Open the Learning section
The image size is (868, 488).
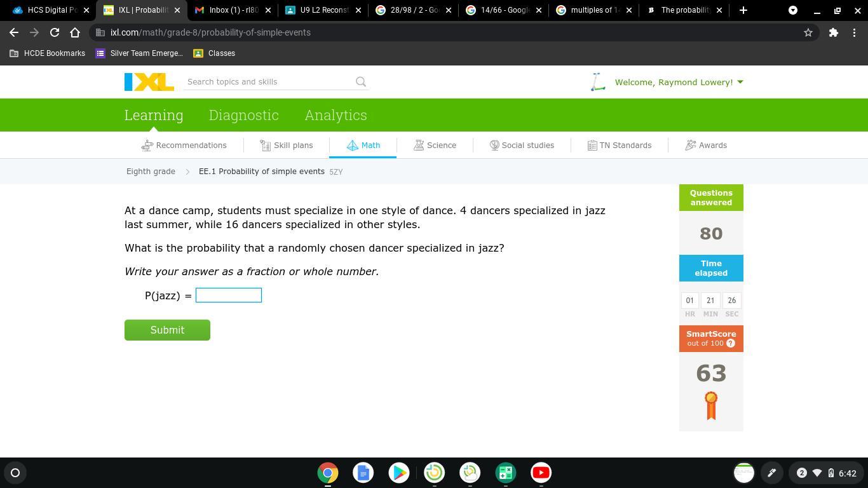coord(154,115)
